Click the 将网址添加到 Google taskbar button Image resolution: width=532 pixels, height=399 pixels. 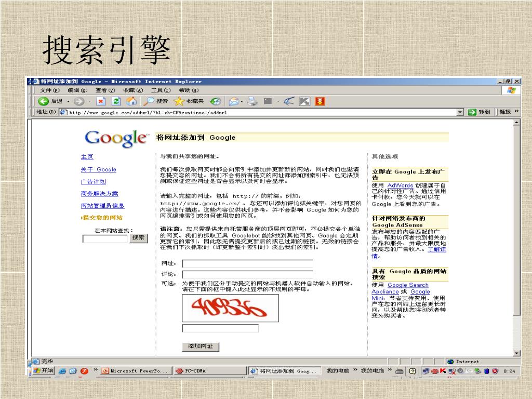point(284,371)
